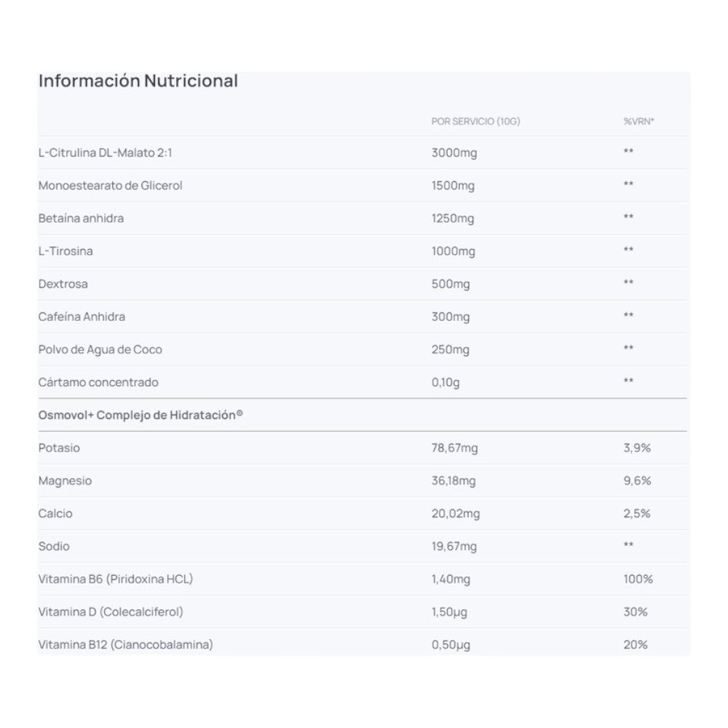Select the Cafeína Anhidra row label
The width and height of the screenshot is (728, 728).
(x=82, y=317)
